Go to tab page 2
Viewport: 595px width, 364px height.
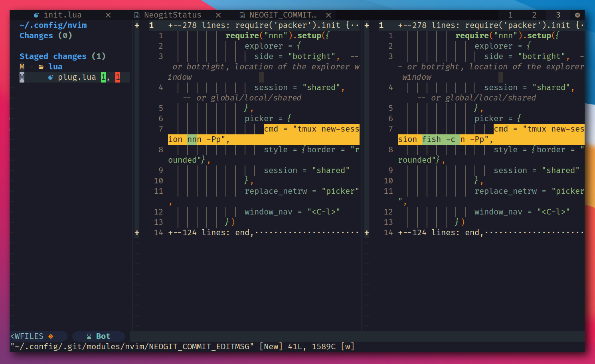[x=534, y=15]
